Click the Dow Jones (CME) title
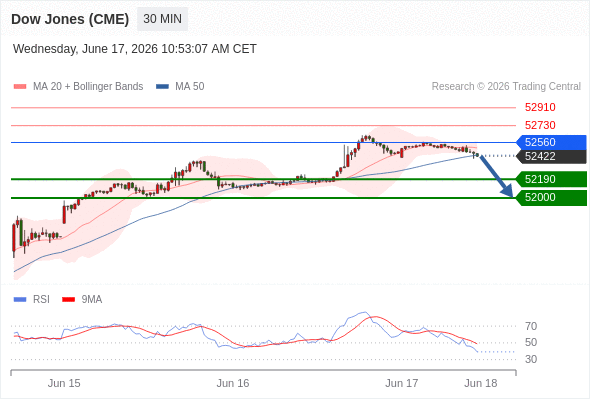Image resolution: width=590 pixels, height=400 pixels. (70, 19)
